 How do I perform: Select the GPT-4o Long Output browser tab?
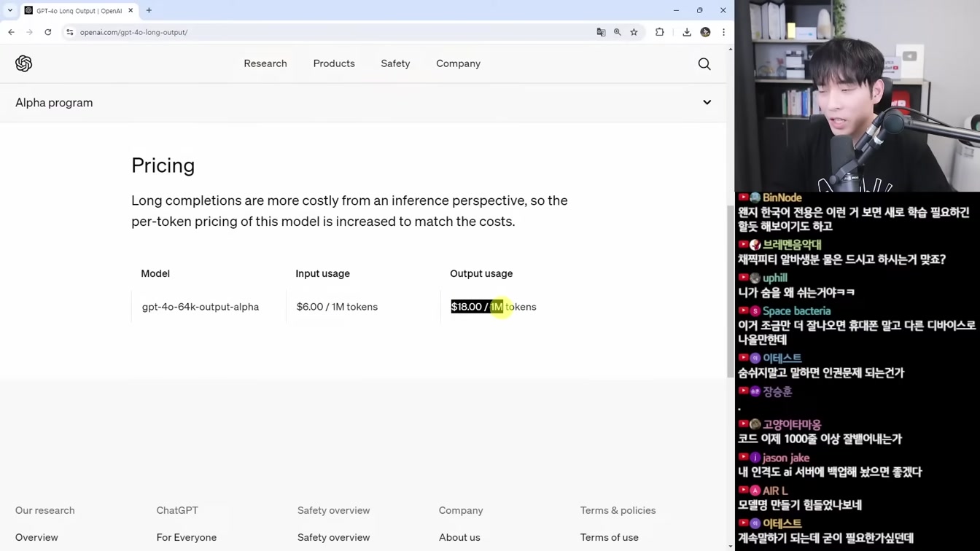pos(79,10)
